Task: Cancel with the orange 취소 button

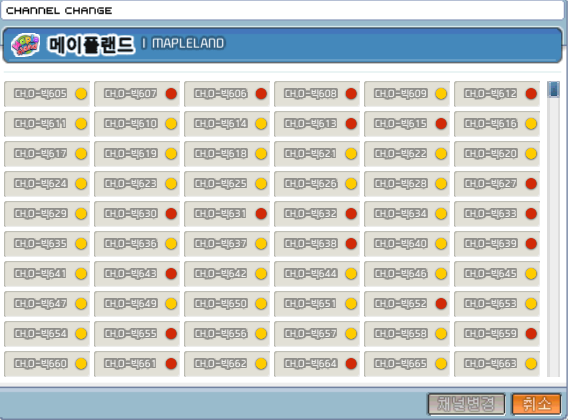Action: click(x=536, y=404)
